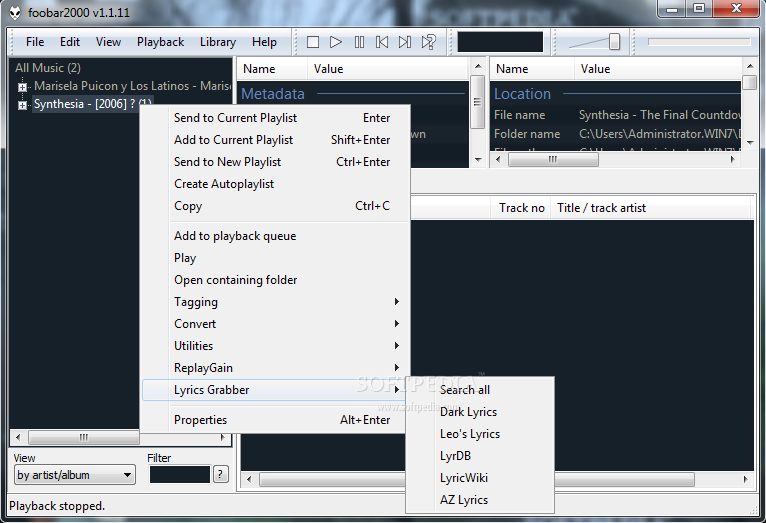Image resolution: width=766 pixels, height=523 pixels.
Task: Choose Send to Current Playlist
Action: coord(276,118)
